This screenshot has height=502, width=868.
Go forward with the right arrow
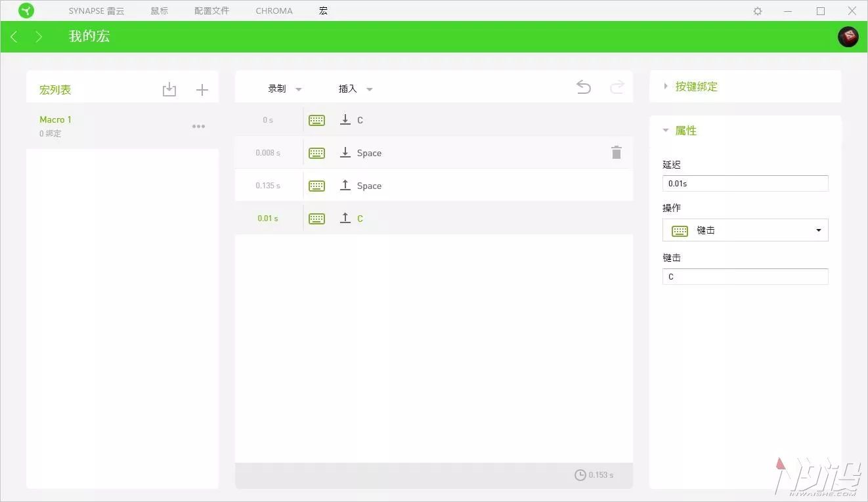[39, 37]
